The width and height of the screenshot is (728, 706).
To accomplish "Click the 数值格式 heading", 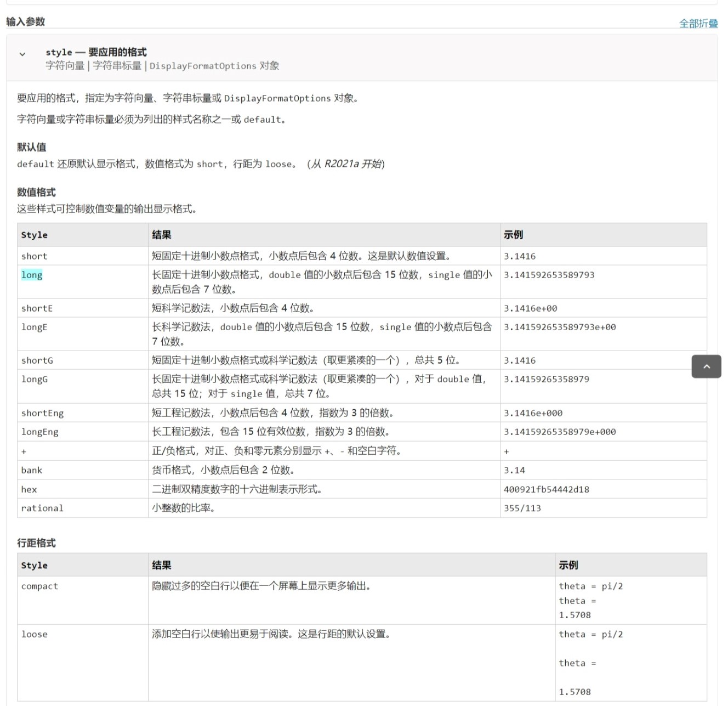I will click(36, 192).
